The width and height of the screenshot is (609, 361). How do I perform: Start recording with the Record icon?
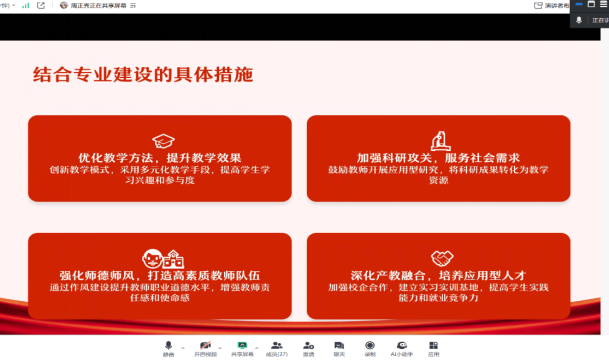(x=370, y=348)
